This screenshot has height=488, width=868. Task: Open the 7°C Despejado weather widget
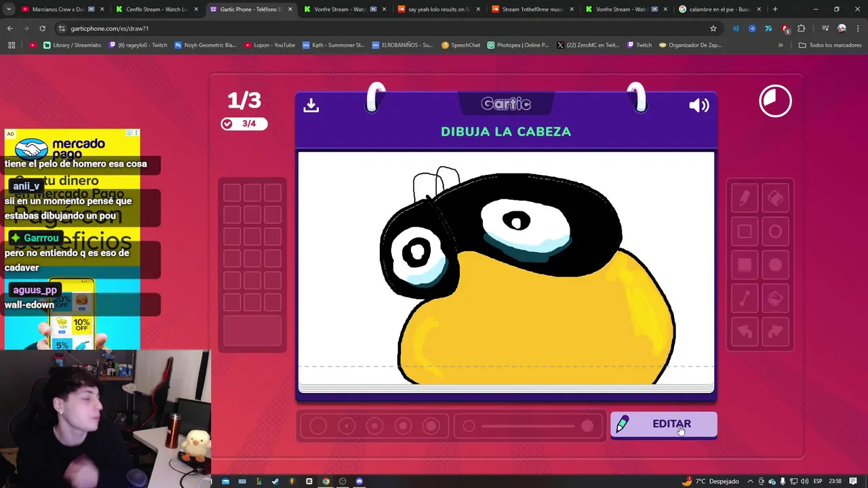(710, 481)
